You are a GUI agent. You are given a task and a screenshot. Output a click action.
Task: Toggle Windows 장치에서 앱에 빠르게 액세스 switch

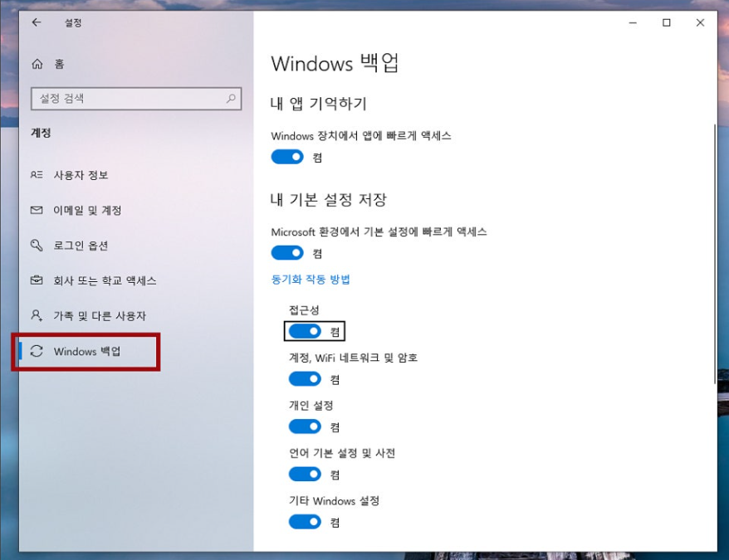(287, 157)
